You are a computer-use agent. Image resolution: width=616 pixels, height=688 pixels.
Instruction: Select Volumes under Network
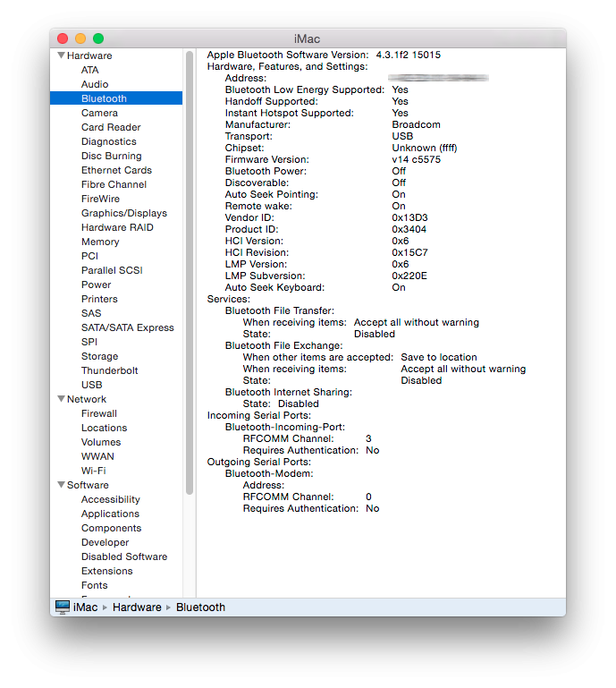101,442
